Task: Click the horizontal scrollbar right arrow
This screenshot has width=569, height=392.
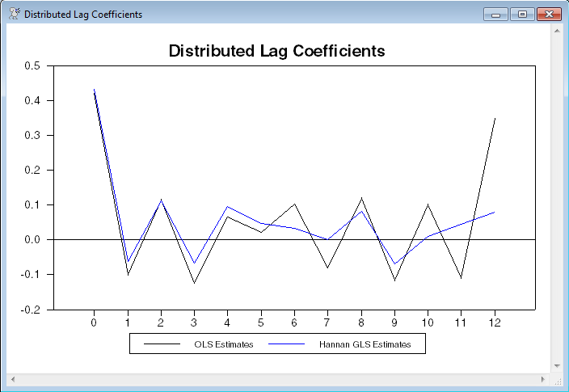Action: [x=543, y=378]
